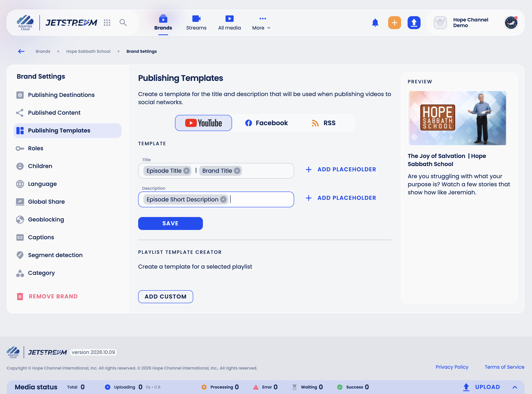Click REMOVE BRAND

click(x=47, y=297)
